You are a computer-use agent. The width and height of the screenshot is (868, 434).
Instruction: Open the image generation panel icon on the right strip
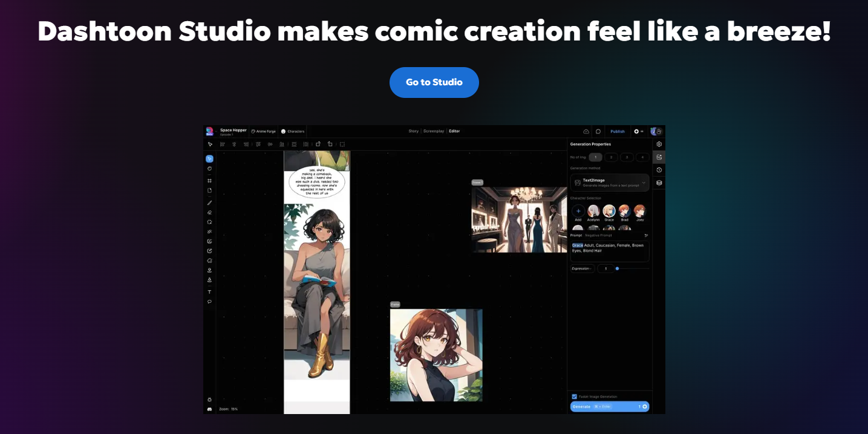pyautogui.click(x=659, y=157)
